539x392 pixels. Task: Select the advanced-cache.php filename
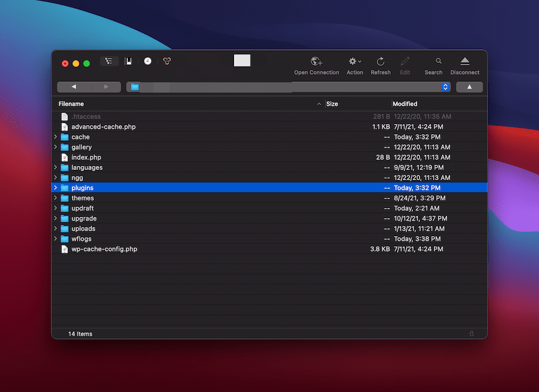point(103,127)
